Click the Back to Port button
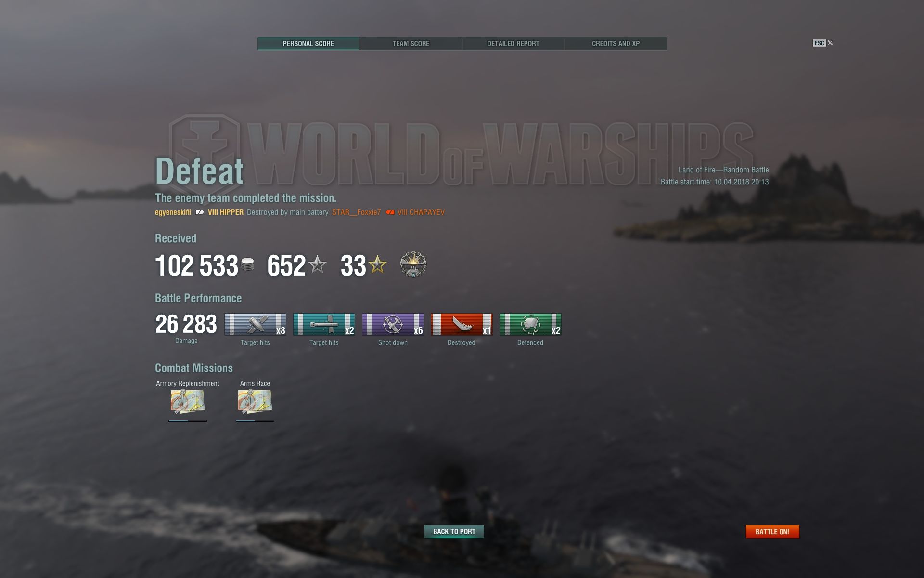 [x=454, y=532]
